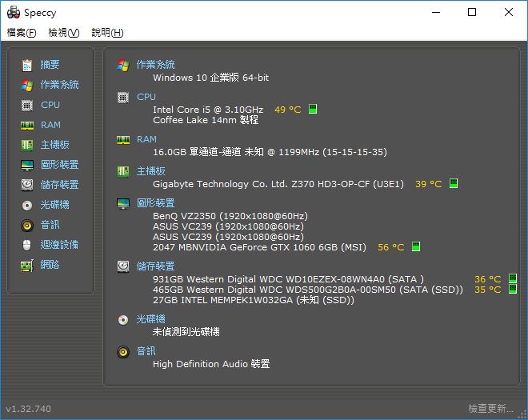Image resolution: width=528 pixels, height=420 pixels.
Task: Click the 音訊 heading link in summary
Action: pos(146,352)
